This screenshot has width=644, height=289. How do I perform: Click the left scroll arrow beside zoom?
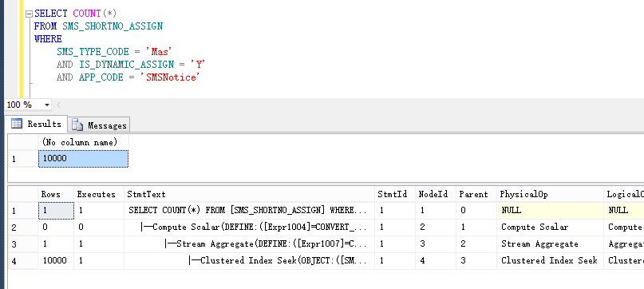58,105
